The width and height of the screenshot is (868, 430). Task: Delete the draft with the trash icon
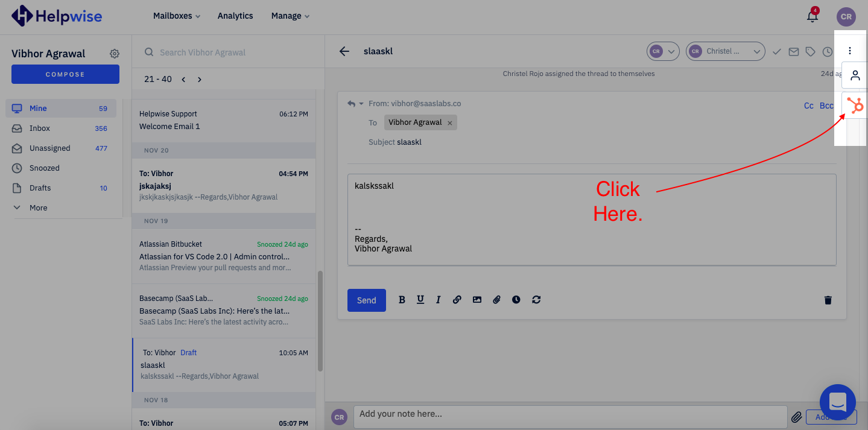pyautogui.click(x=828, y=300)
